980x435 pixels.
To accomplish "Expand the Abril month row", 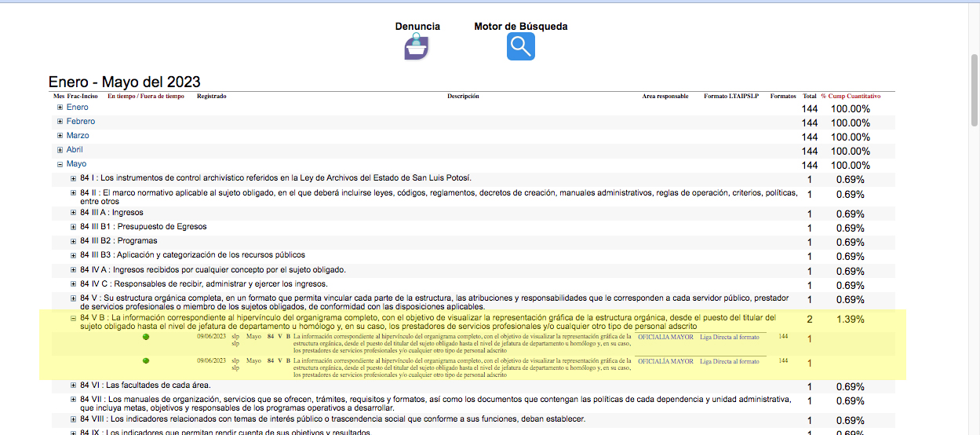I will click(60, 150).
